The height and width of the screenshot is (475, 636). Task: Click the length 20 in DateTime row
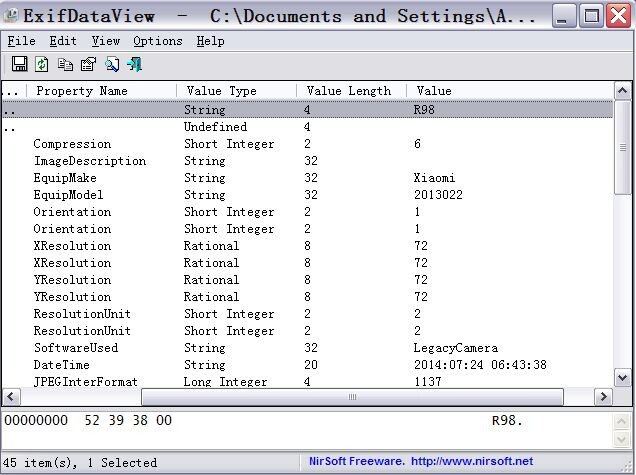(x=311, y=365)
